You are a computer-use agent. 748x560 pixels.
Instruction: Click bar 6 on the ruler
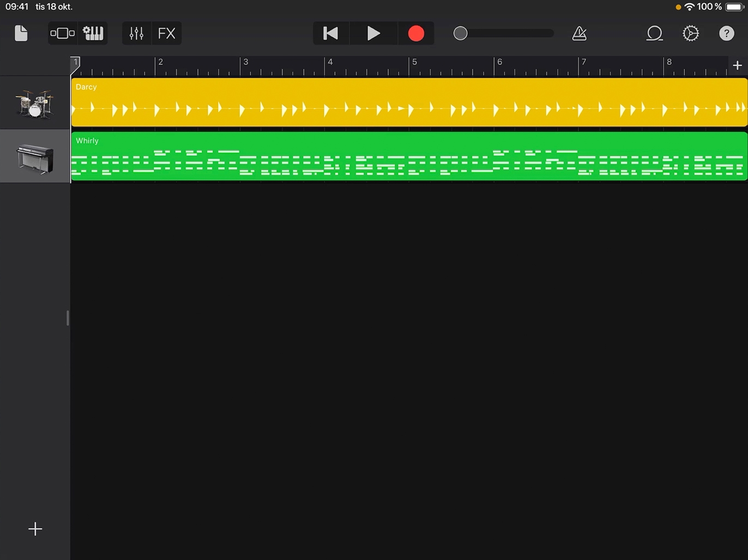tap(499, 62)
